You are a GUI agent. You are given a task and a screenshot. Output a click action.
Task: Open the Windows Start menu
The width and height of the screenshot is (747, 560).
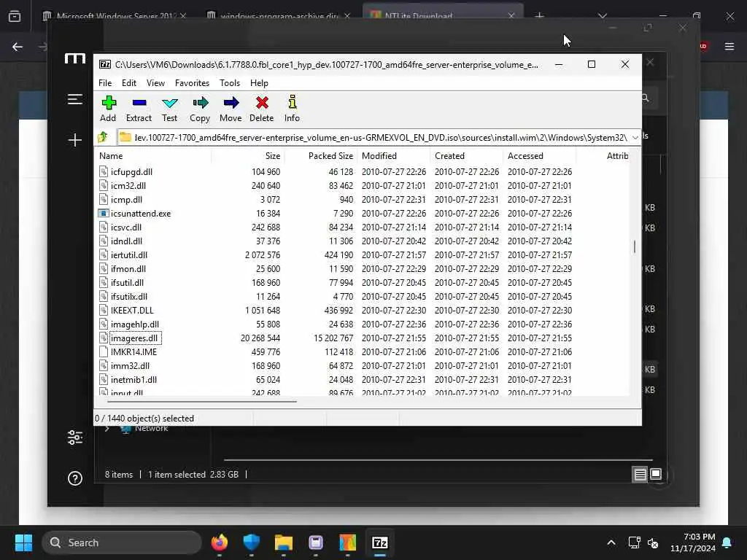pos(23,542)
